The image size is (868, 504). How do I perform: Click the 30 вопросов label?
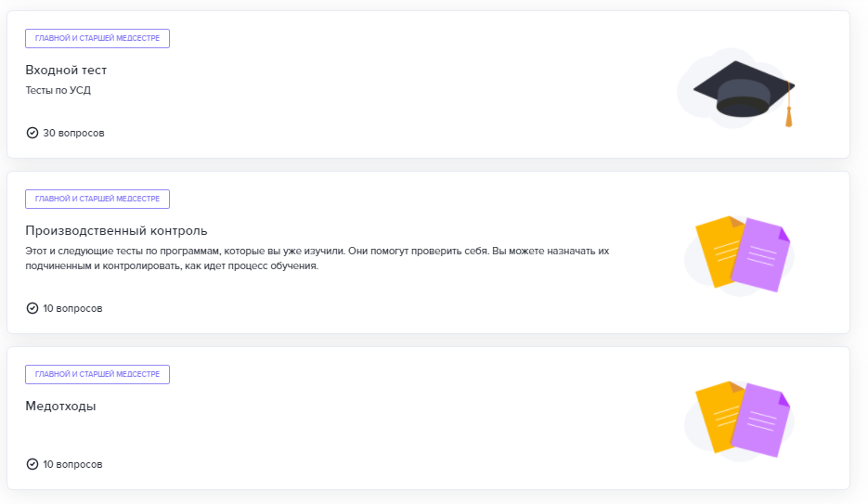[x=73, y=133]
